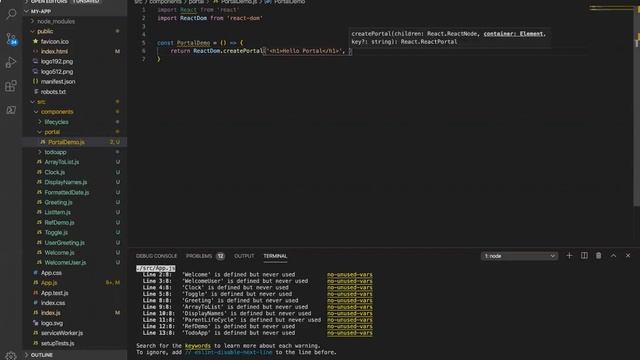Click the minimap at editor top-right
This screenshot has width=640, height=360.
click(x=611, y=8)
